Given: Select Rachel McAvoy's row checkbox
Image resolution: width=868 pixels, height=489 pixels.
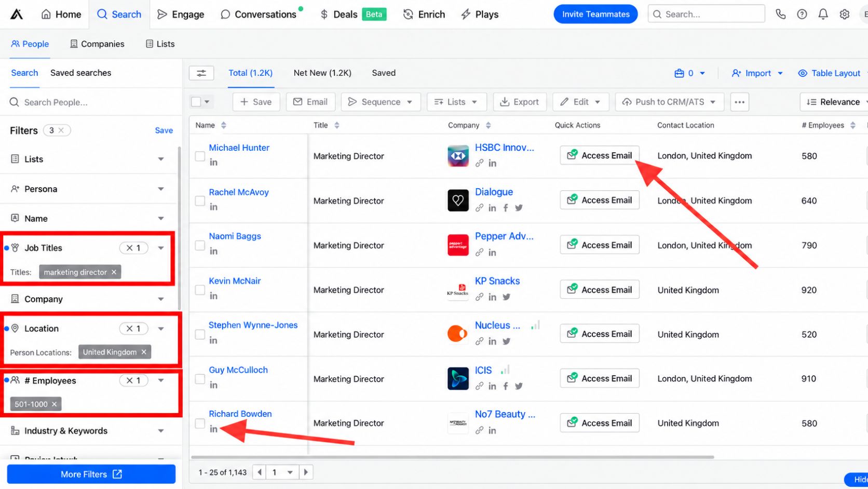Looking at the screenshot, I should [200, 201].
